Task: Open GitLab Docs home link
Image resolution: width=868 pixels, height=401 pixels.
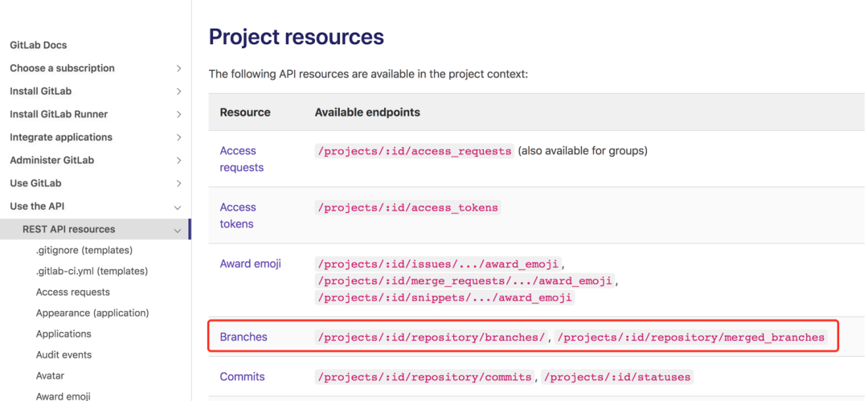Action: [x=39, y=46]
